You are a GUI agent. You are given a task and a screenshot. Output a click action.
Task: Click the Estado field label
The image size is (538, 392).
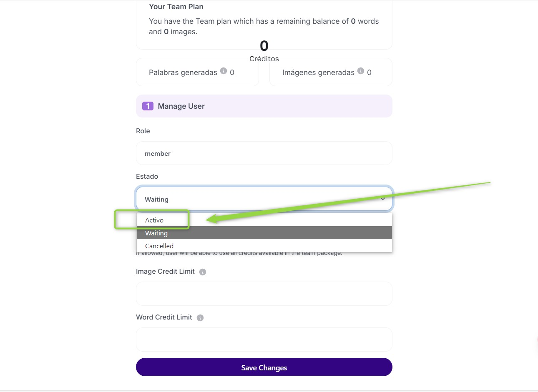pyautogui.click(x=147, y=176)
